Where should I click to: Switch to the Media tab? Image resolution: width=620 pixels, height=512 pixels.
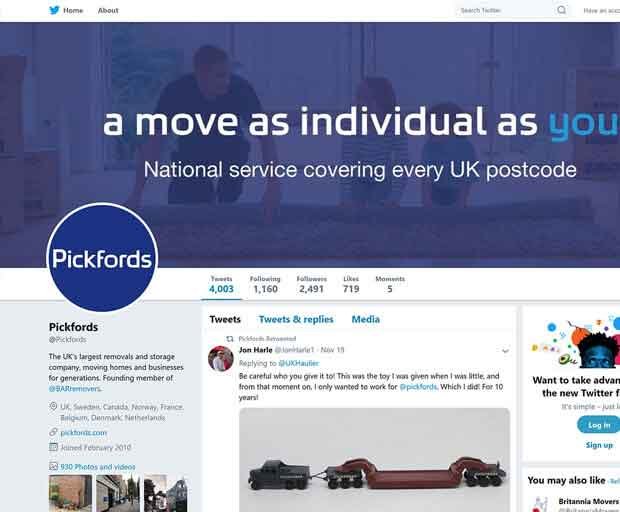366,319
